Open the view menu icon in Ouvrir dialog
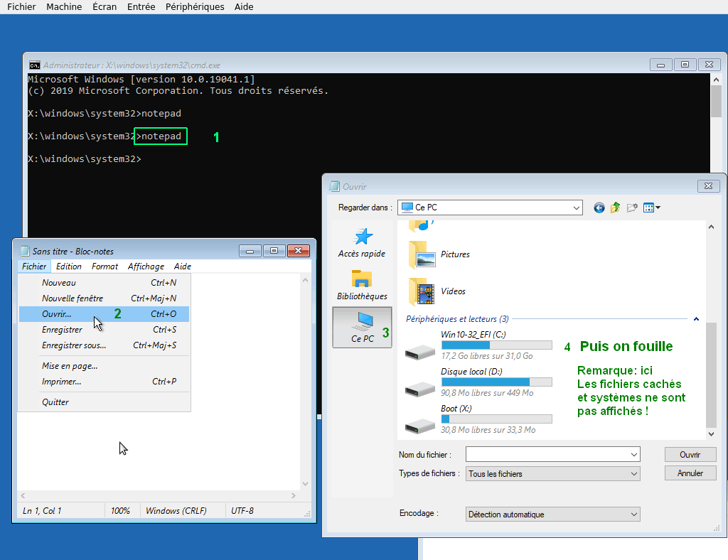The width and height of the screenshot is (728, 560). click(x=651, y=208)
